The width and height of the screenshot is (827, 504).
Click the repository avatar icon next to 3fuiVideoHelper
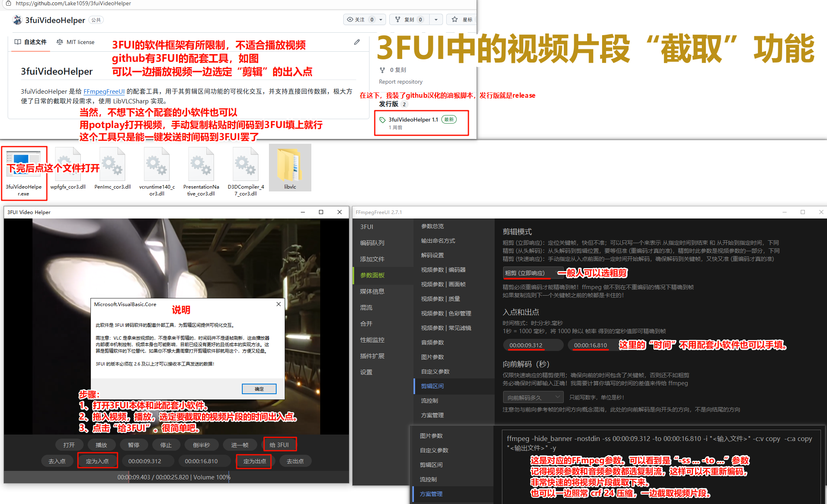coord(17,20)
